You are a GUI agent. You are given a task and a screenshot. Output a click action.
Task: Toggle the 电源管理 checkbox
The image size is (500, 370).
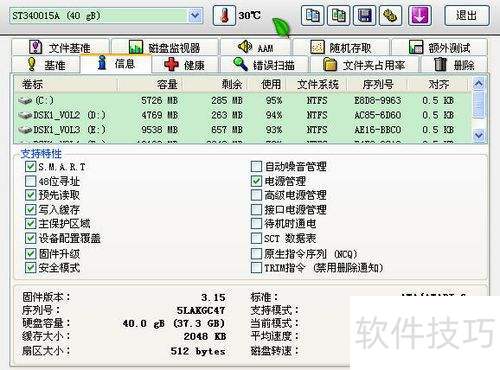pyautogui.click(x=256, y=181)
